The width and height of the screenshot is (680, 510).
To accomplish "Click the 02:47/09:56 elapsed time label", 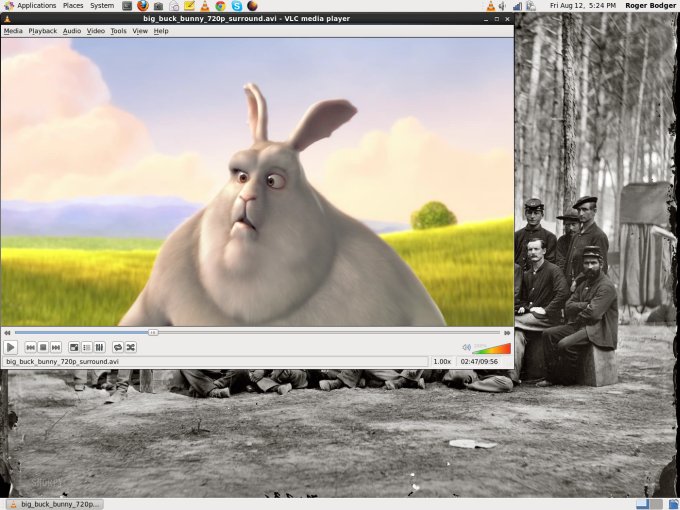I will 479,361.
